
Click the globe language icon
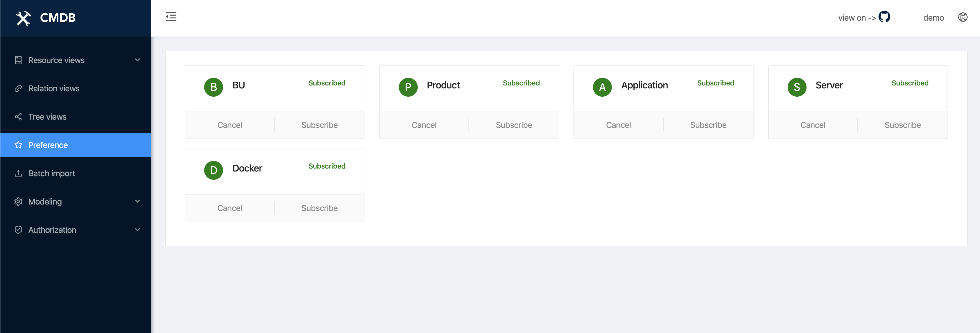pos(963,17)
